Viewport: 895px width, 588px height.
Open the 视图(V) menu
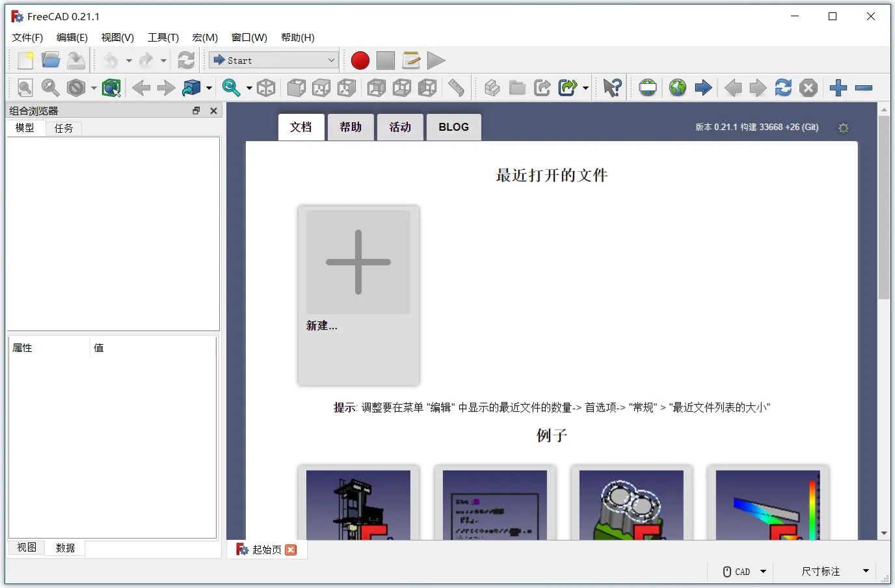pos(118,38)
